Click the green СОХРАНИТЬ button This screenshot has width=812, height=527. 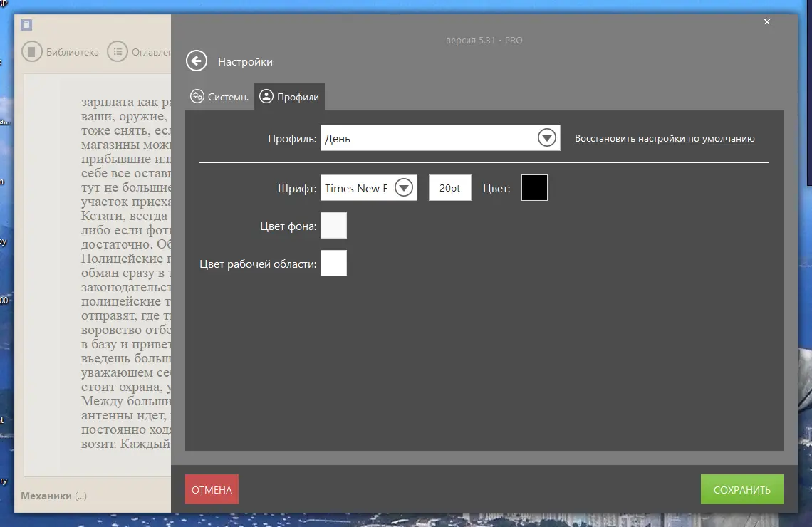coord(742,489)
